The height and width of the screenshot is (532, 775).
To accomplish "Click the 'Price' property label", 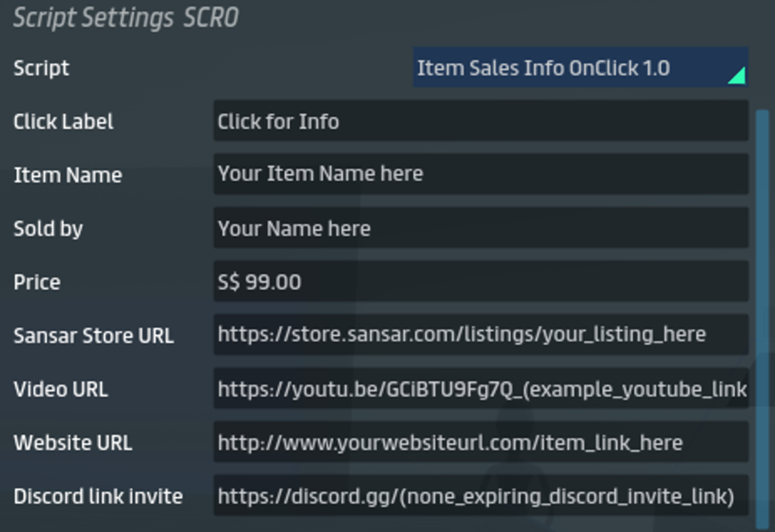I will click(37, 282).
